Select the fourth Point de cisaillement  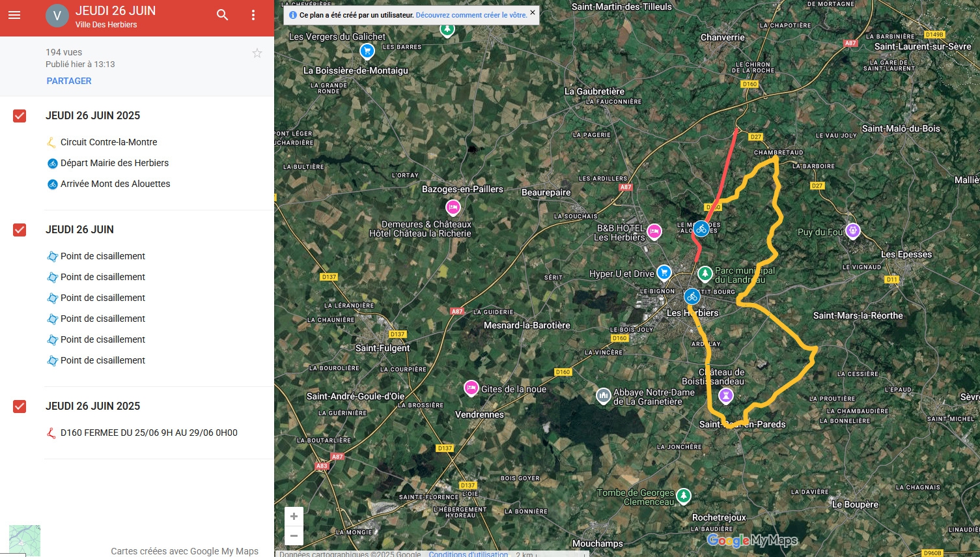click(103, 319)
